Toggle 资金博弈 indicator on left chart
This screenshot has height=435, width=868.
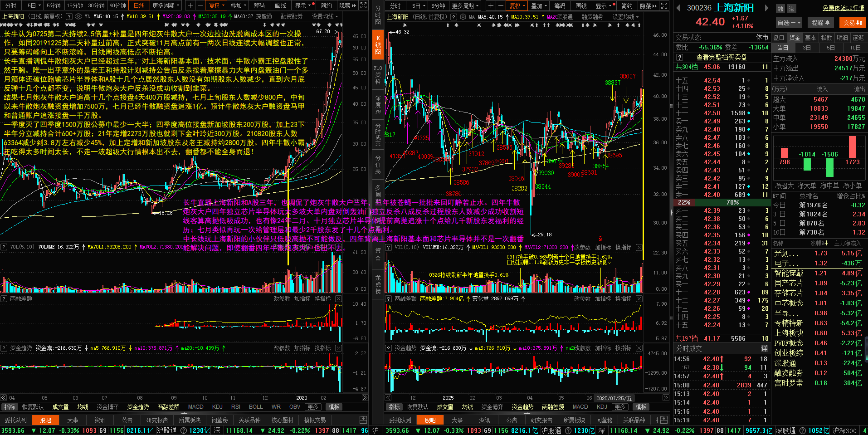107,407
